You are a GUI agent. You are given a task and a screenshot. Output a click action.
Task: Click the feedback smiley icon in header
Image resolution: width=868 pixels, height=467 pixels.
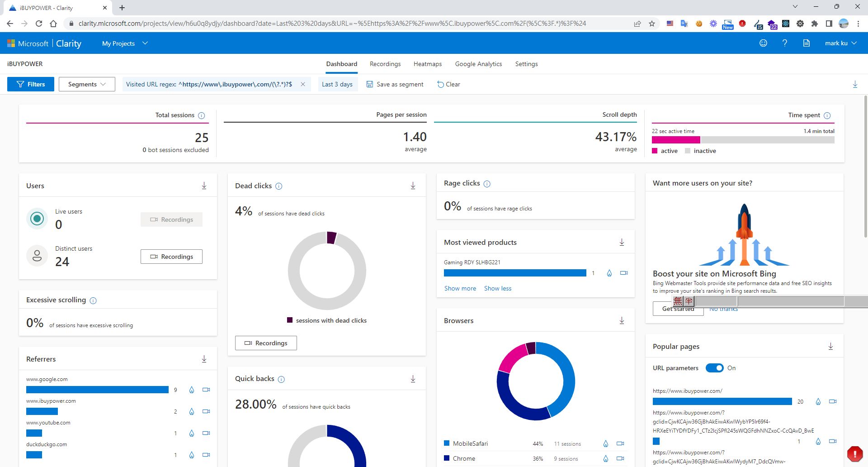(763, 43)
